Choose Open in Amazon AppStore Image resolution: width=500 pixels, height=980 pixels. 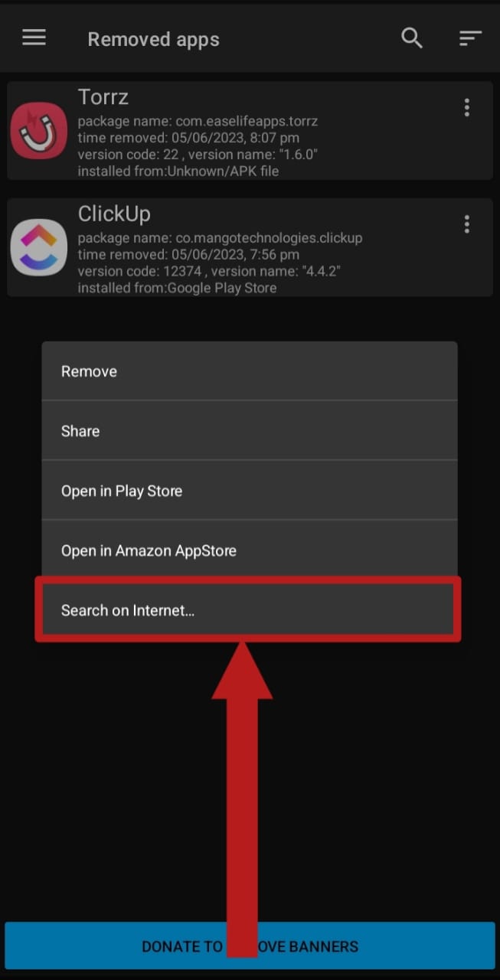pos(250,550)
